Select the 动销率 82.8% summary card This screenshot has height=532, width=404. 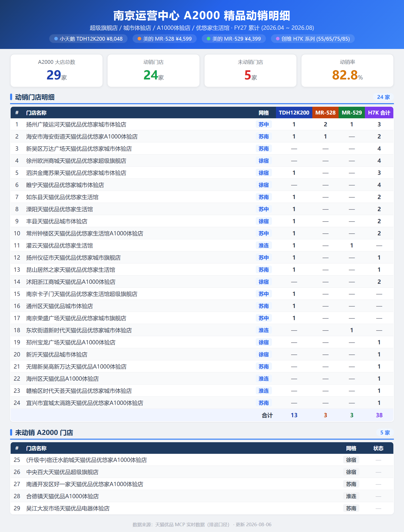[x=347, y=71]
